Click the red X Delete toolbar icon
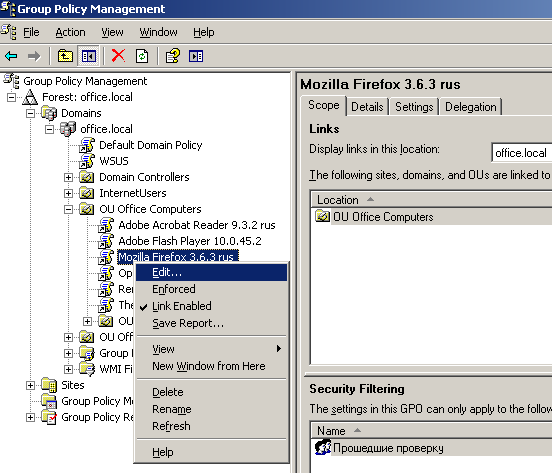 pyautogui.click(x=118, y=56)
